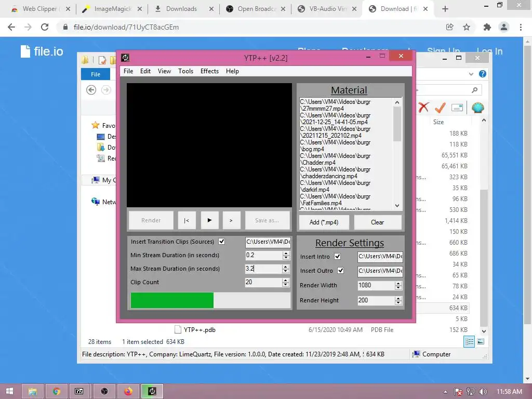Decrease Render Width with down arrow
Screen dimensions: 532x399
(x=398, y=288)
